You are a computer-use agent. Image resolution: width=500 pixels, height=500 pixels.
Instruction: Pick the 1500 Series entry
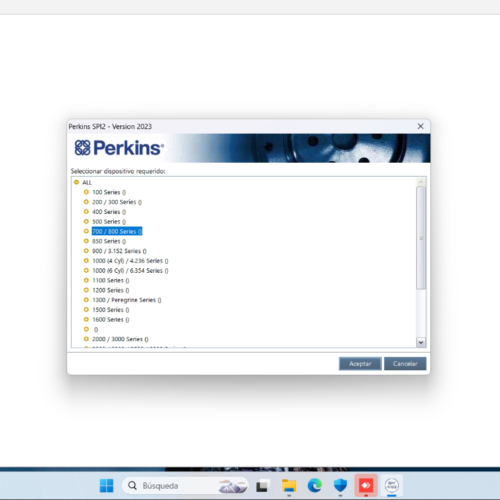tap(111, 310)
